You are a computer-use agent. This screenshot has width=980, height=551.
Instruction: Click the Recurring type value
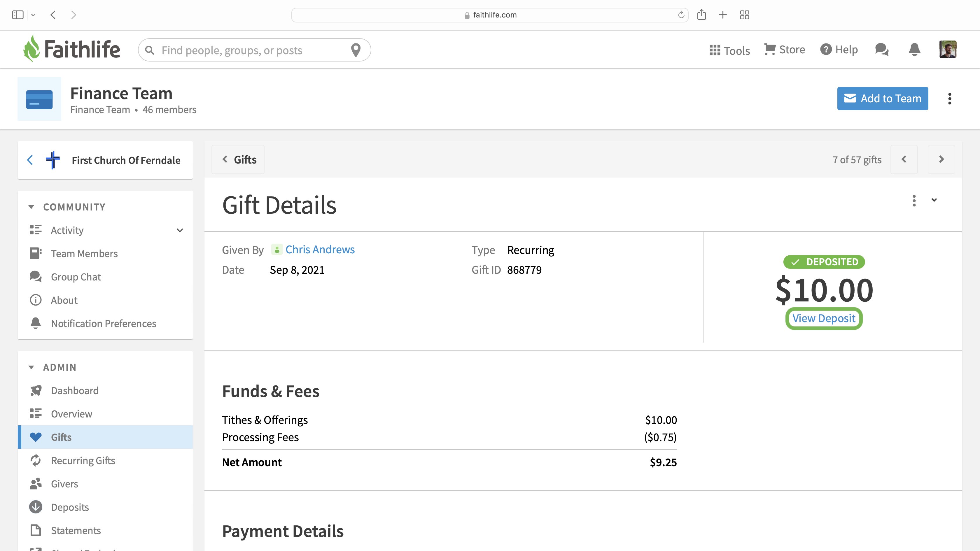tap(531, 250)
